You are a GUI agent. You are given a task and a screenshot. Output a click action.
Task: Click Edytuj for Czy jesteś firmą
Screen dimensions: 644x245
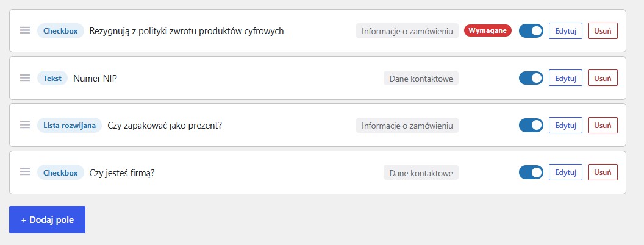point(565,172)
